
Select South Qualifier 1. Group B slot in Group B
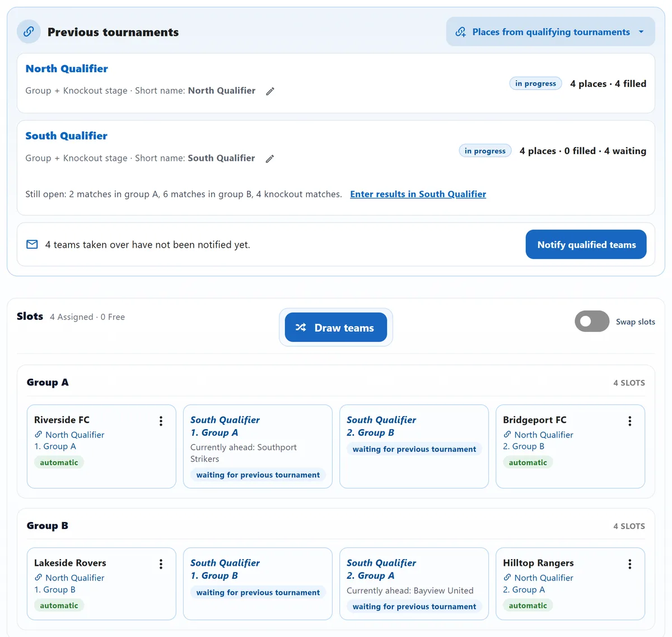click(258, 584)
